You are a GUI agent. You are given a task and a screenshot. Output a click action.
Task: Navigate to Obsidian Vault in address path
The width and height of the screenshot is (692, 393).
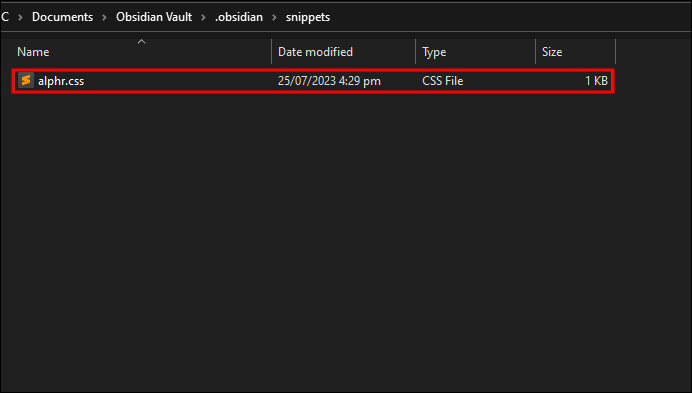coord(154,17)
